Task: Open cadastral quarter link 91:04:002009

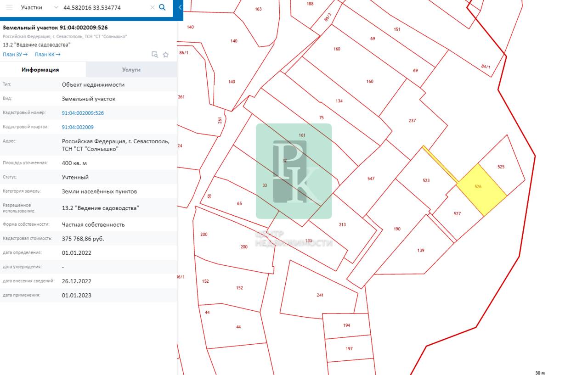Action: [x=78, y=127]
